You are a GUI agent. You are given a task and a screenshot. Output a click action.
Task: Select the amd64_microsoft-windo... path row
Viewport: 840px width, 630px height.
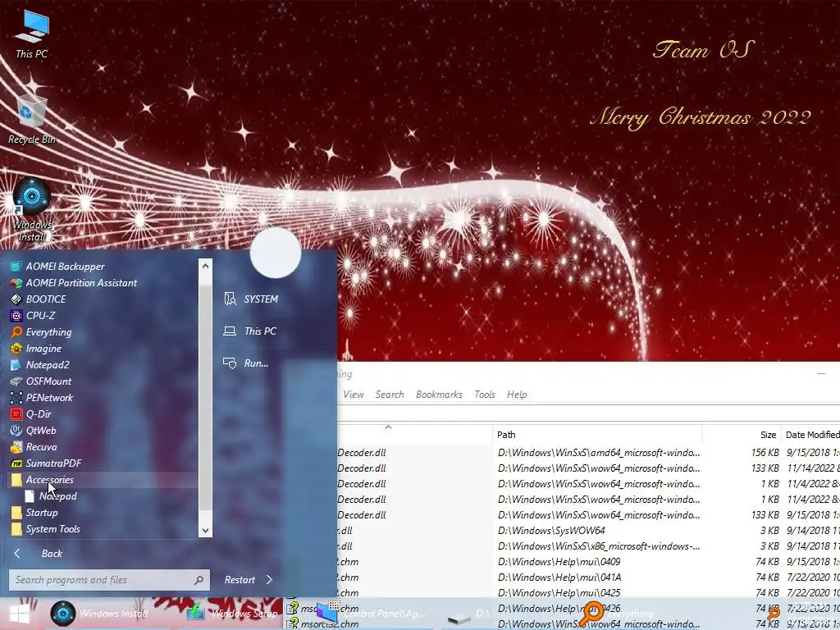pyautogui.click(x=598, y=453)
